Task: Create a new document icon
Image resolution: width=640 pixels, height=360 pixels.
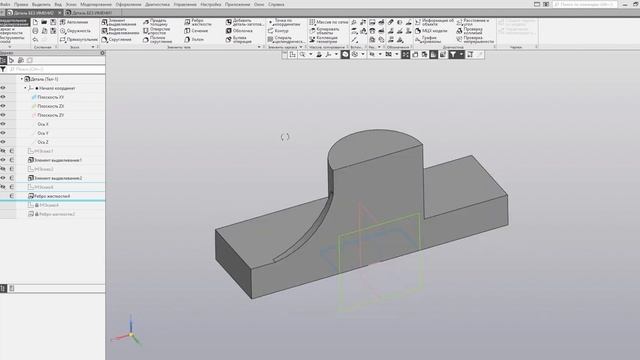Action: pyautogui.click(x=35, y=22)
